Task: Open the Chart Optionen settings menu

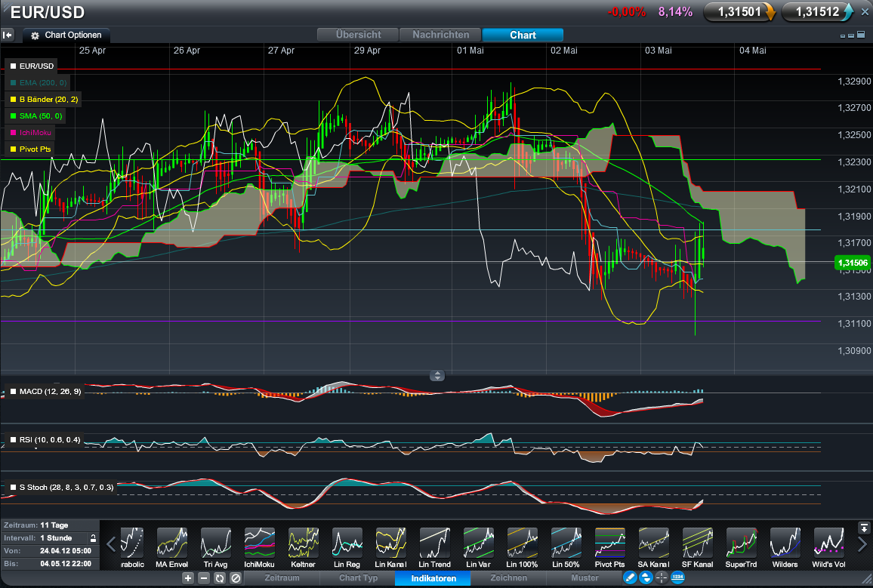Action: point(66,35)
